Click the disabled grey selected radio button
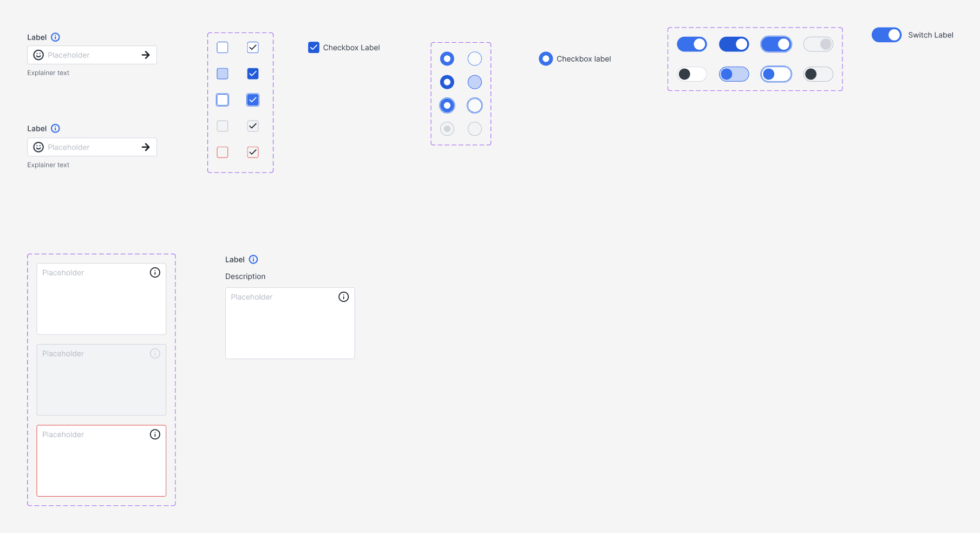This screenshot has height=533, width=980. (447, 129)
